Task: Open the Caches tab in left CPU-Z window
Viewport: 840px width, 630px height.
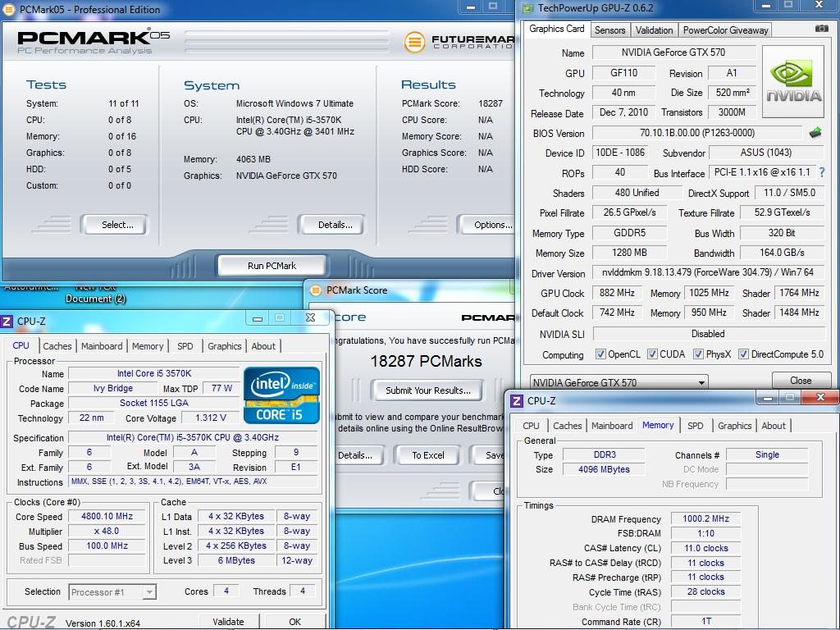Action: click(57, 346)
